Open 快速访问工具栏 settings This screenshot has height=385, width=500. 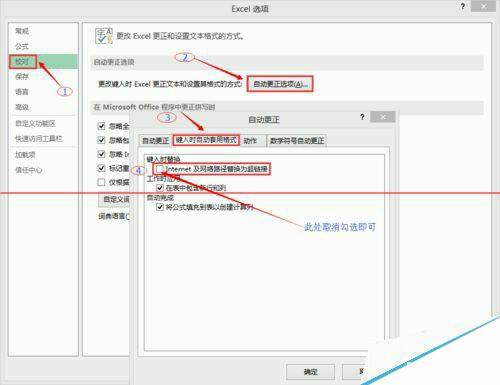39,139
